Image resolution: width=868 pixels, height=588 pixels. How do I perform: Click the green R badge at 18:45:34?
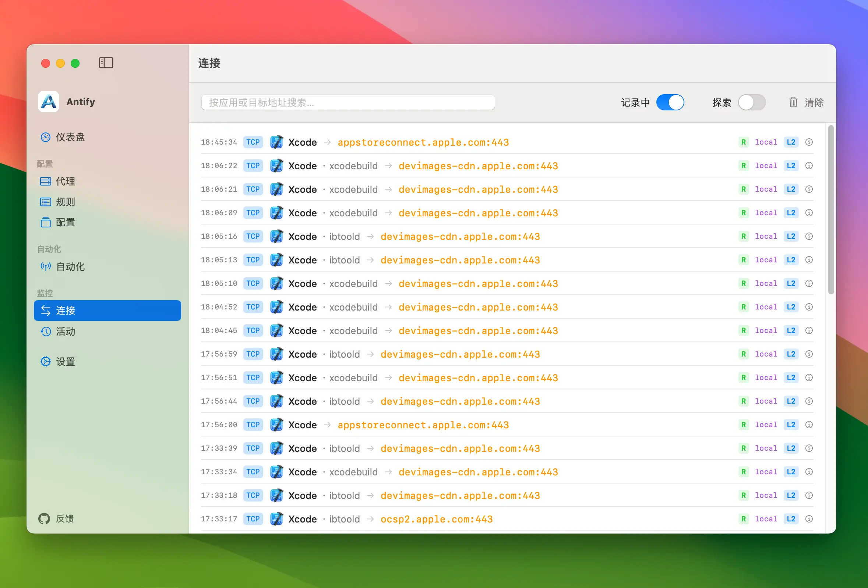743,142
